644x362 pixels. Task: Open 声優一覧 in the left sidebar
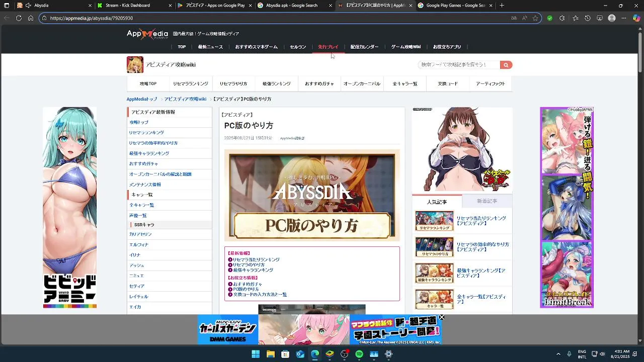click(138, 216)
